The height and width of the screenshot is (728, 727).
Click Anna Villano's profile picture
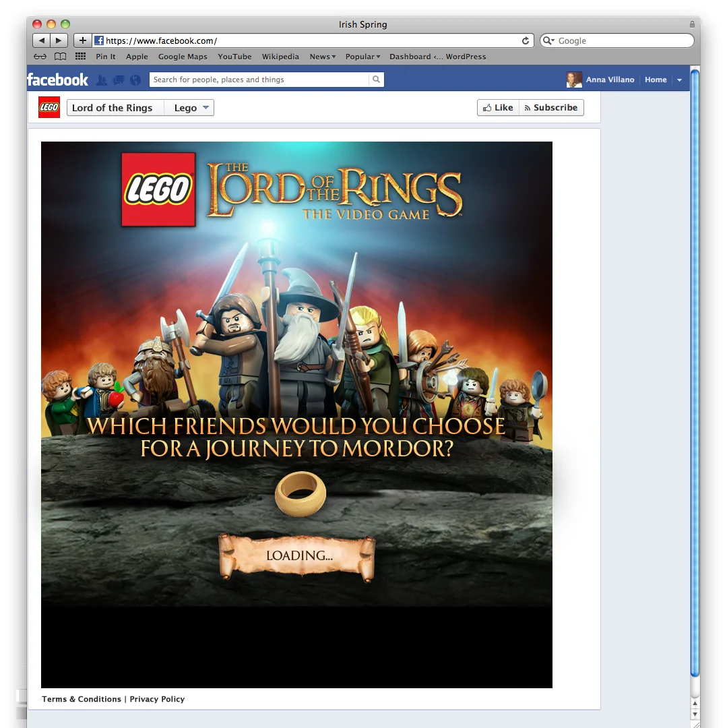(574, 80)
